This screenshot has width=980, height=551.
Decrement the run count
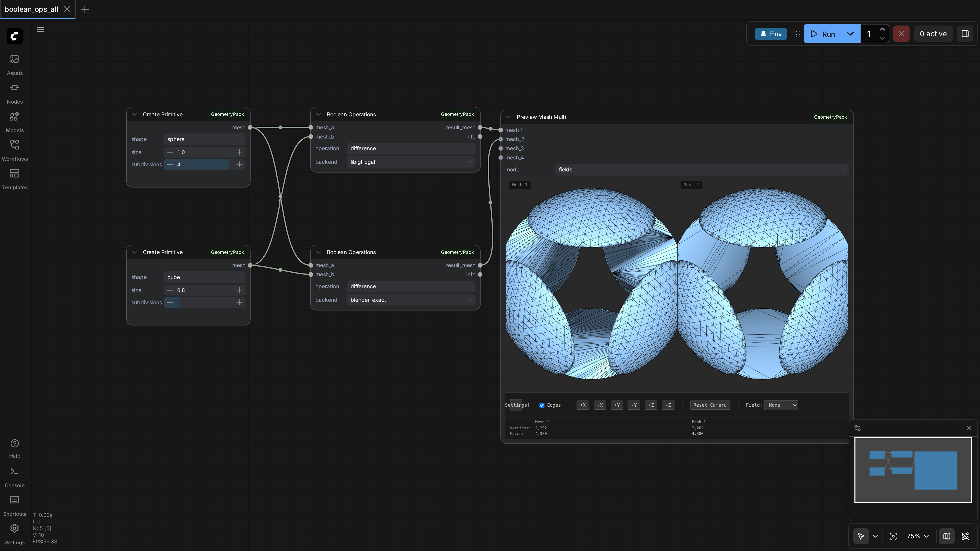click(x=882, y=39)
